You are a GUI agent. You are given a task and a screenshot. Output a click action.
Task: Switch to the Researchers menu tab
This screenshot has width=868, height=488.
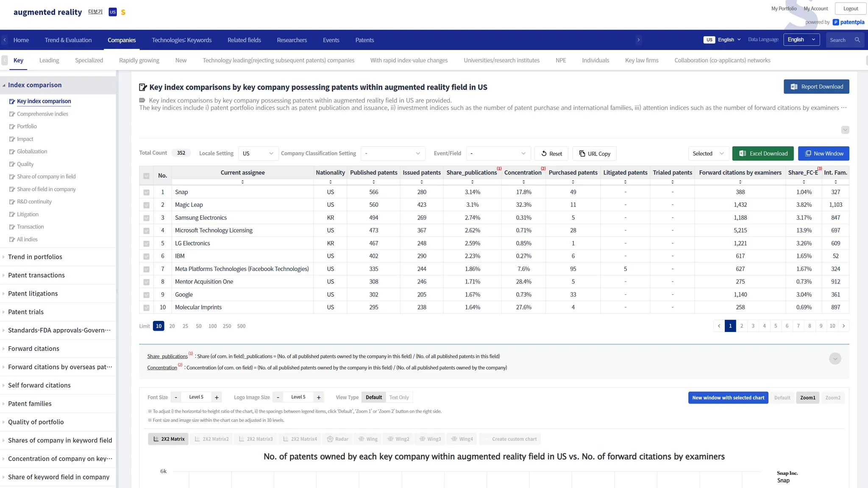(x=292, y=40)
